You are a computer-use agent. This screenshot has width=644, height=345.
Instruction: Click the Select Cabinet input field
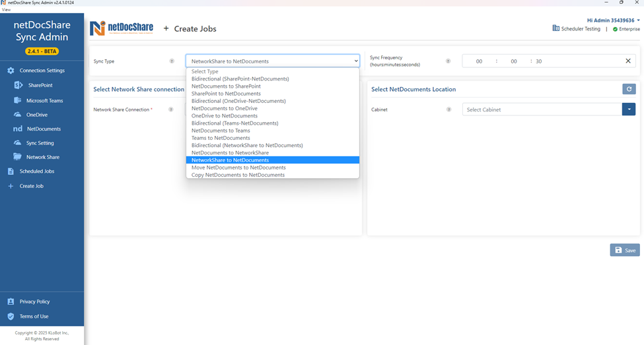pyautogui.click(x=542, y=110)
